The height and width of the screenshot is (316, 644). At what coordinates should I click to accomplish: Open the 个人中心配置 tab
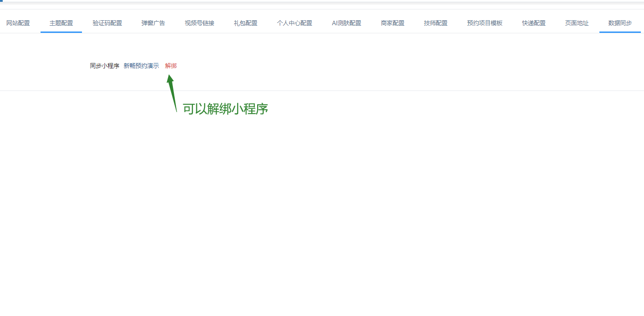tap(295, 23)
